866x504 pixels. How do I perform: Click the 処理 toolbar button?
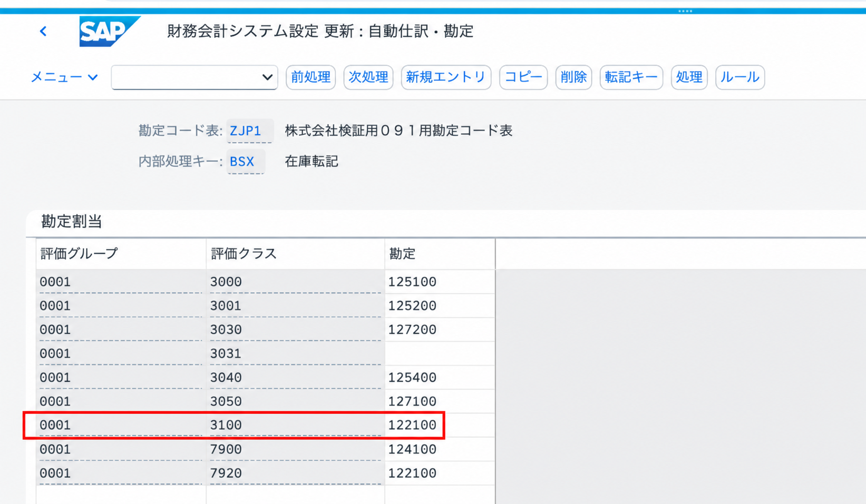(689, 77)
